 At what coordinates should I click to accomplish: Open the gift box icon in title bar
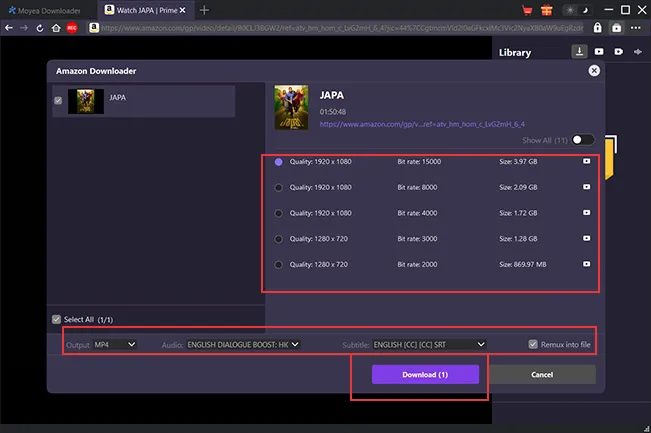click(x=546, y=10)
